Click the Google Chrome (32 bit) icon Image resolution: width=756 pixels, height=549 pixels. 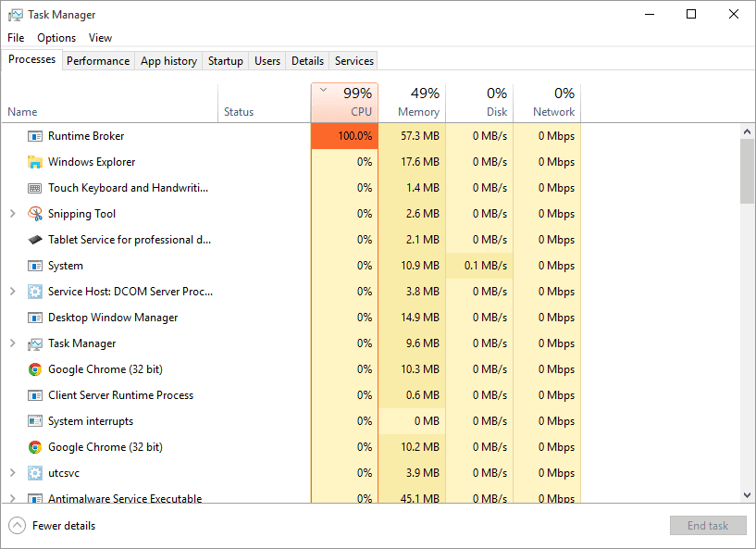click(35, 368)
